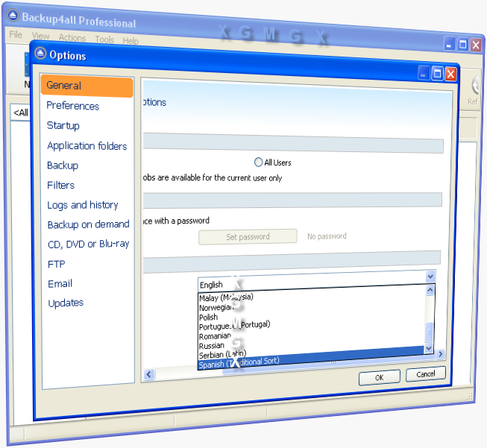Open the Startup options page
The width and height of the screenshot is (487, 448).
pos(63,125)
